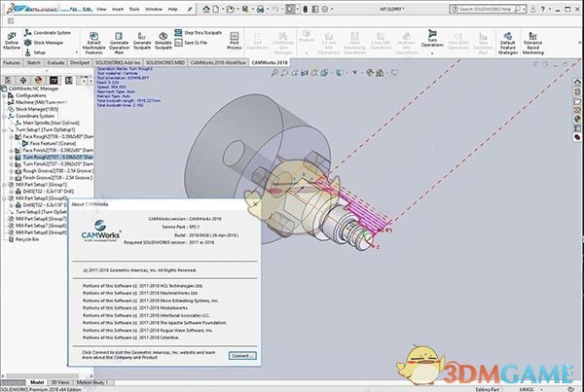Open the 3D Views tab

(60, 382)
